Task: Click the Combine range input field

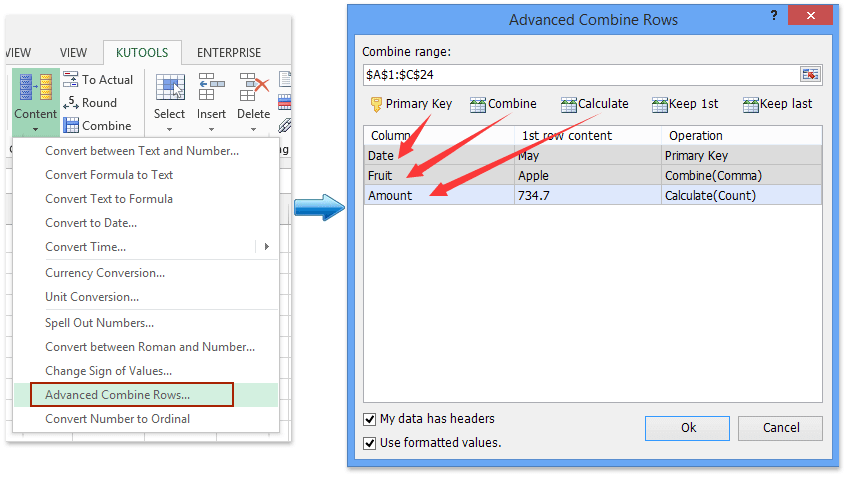Action: click(x=582, y=74)
